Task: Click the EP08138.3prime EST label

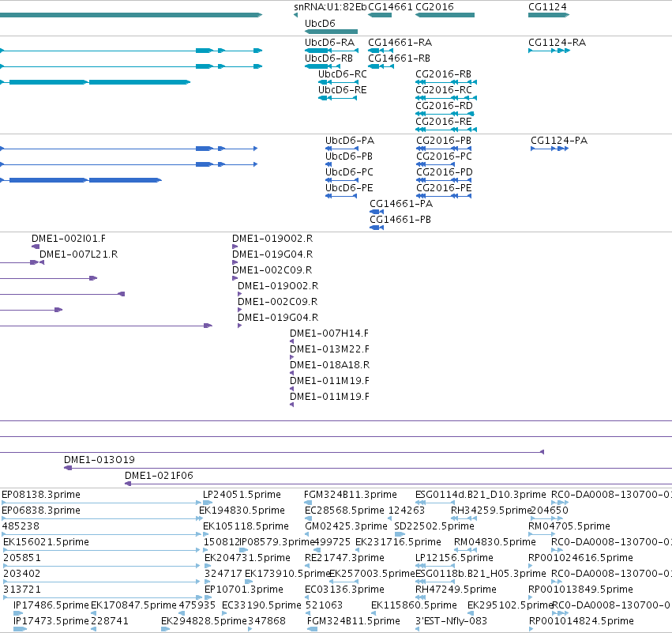Action: [41, 495]
